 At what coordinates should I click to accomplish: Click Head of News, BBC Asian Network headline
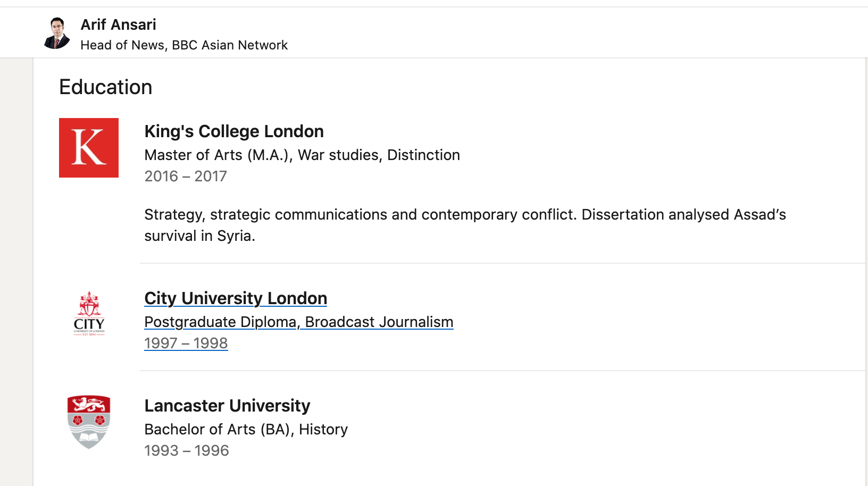184,45
